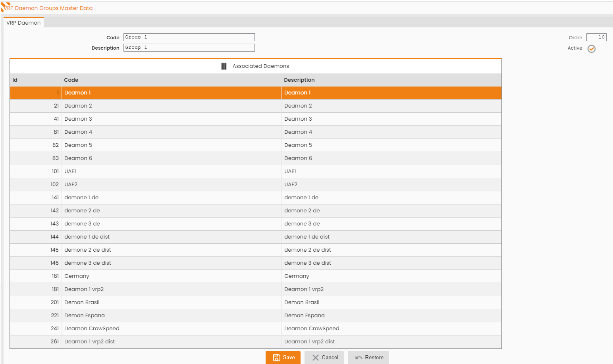Viewport: 613px width, 364px height.
Task: Select the UAE1 code cell
Action: pyautogui.click(x=172, y=171)
